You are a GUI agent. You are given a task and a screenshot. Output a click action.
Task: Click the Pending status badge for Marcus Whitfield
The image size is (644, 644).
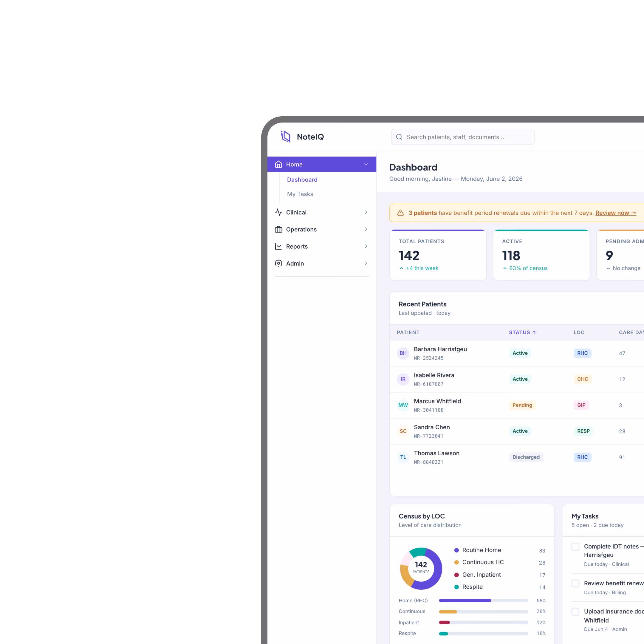tap(522, 405)
